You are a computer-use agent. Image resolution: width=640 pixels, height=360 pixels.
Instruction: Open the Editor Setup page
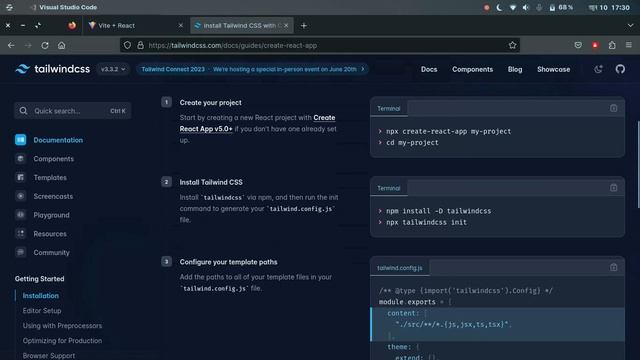tap(42, 311)
